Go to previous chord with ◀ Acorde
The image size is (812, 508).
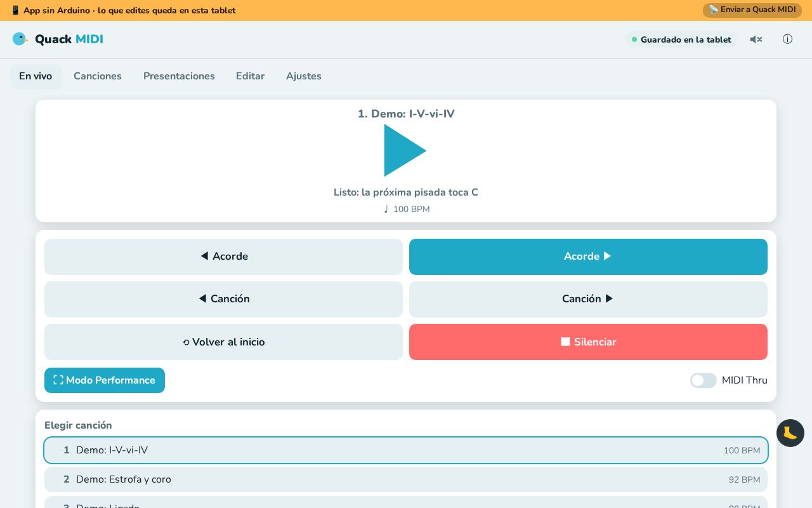[223, 257]
